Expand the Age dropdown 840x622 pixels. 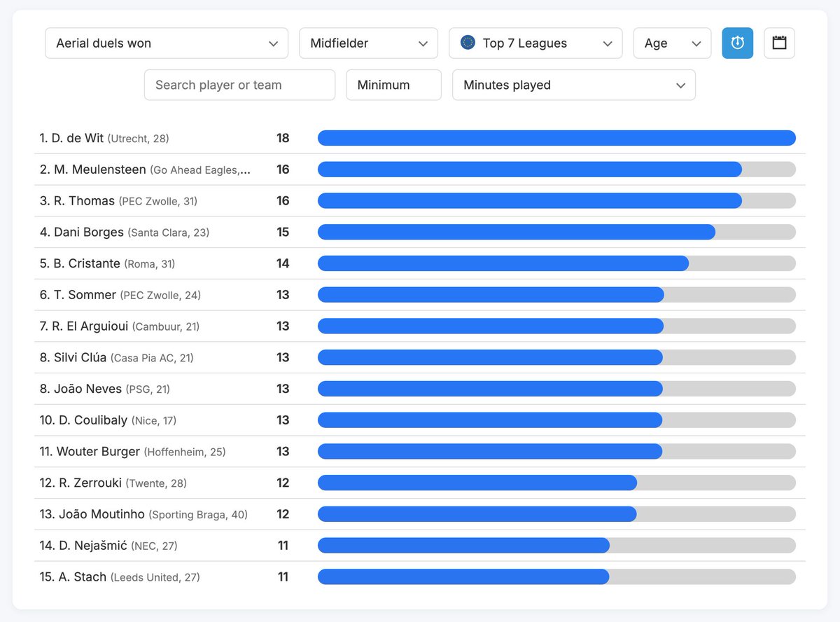click(x=672, y=43)
